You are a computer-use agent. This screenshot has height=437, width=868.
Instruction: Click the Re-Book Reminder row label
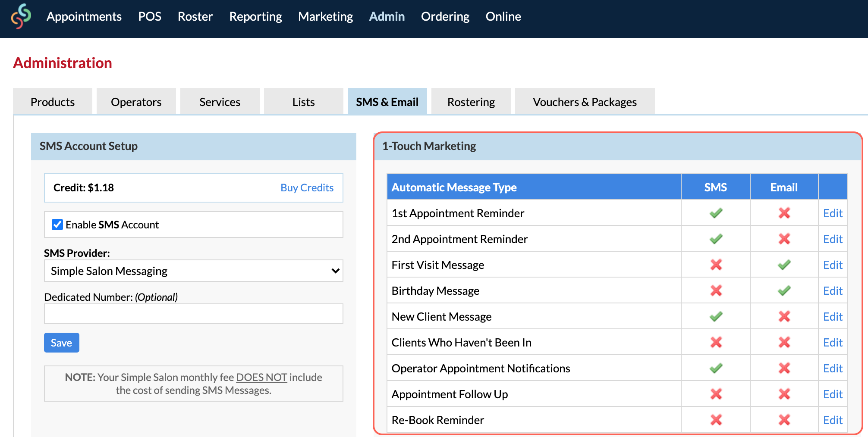pyautogui.click(x=438, y=420)
